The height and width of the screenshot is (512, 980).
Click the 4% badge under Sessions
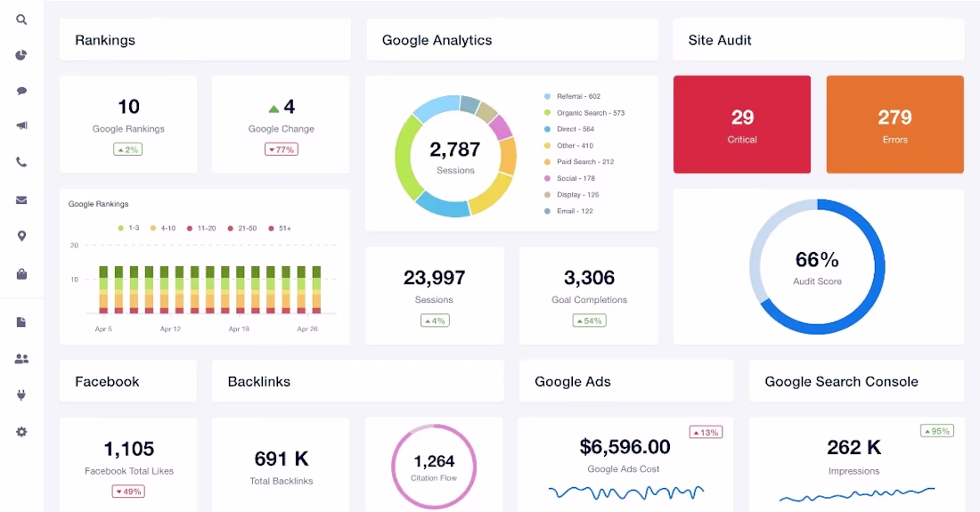(x=435, y=321)
